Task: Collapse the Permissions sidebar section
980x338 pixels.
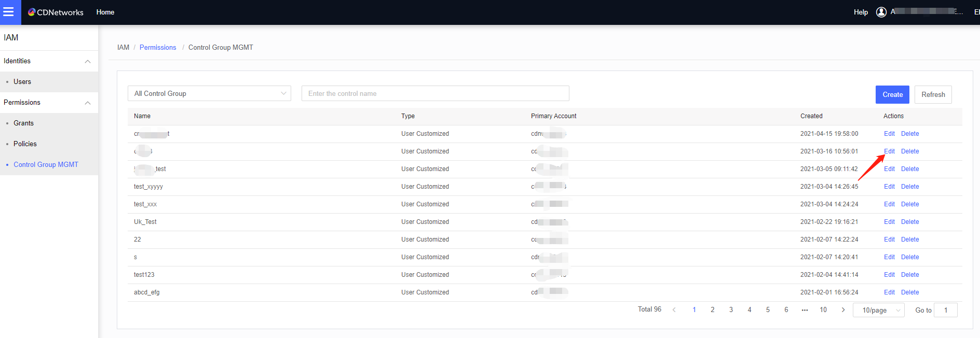Action: pyautogui.click(x=88, y=103)
